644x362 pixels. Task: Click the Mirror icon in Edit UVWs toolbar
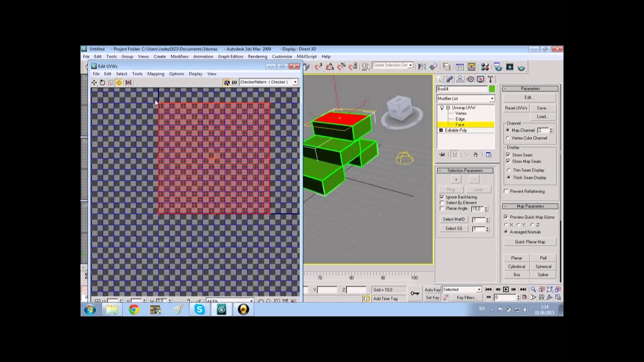(x=128, y=82)
